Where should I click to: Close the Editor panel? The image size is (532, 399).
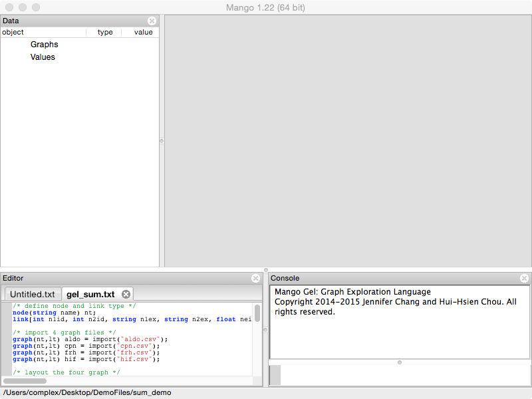click(256, 278)
